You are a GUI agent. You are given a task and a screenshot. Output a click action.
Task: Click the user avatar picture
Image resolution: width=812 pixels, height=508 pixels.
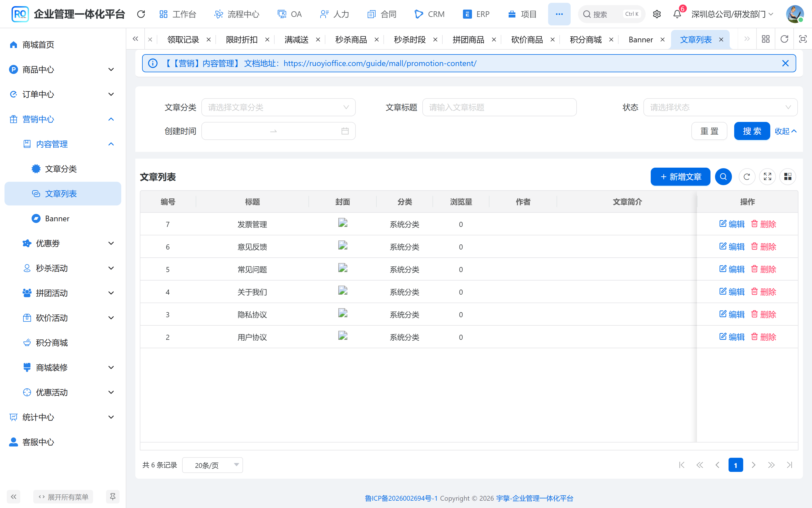point(795,14)
